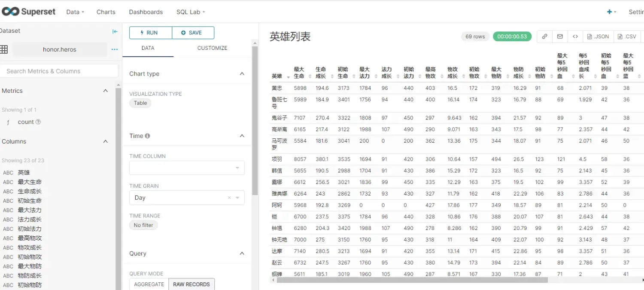The image size is (644, 290).
Task: Type in Search Metrics & Columns field
Action: 59,70
